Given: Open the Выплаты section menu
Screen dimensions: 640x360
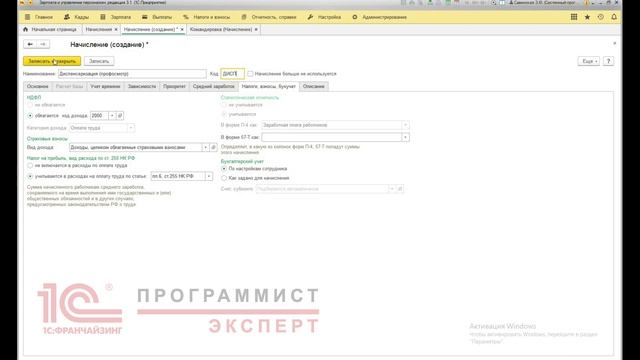Looking at the screenshot, I should 157,17.
